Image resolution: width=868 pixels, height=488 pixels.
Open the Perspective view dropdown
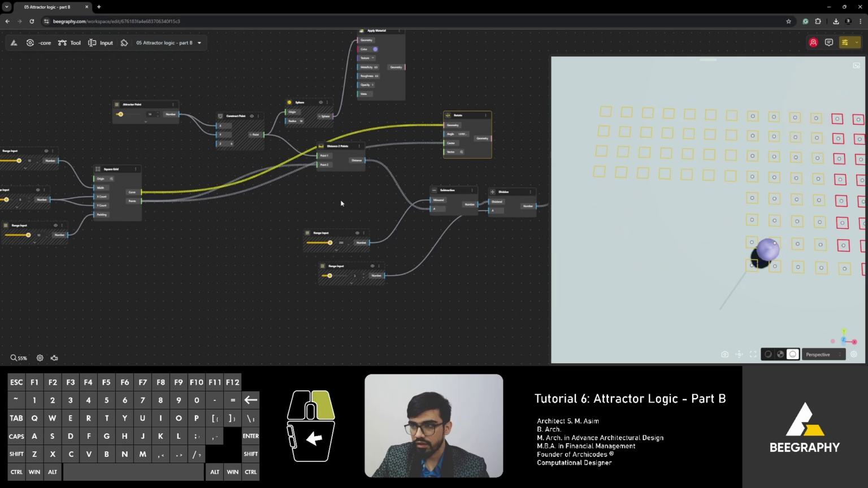tap(823, 354)
